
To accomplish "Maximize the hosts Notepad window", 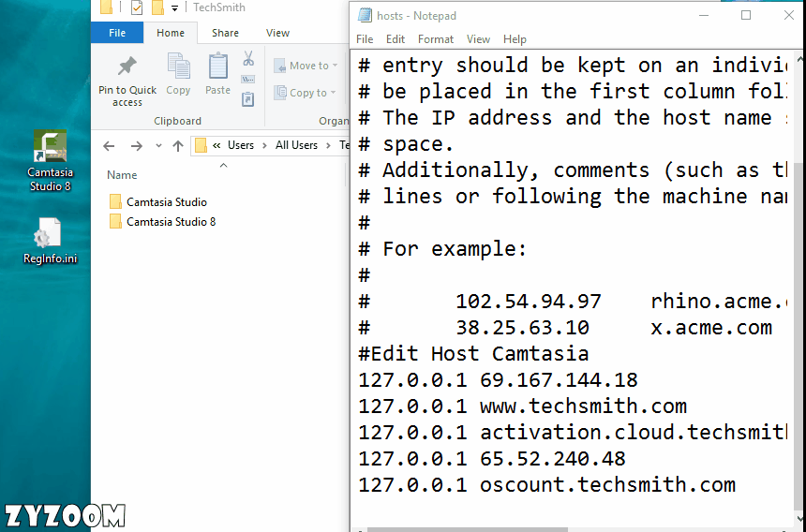I will [746, 15].
